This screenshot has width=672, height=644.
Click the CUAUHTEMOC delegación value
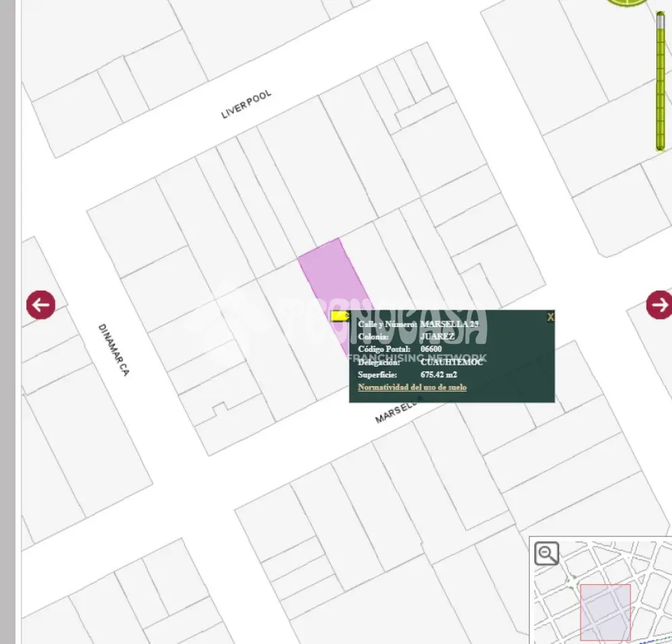[452, 362]
